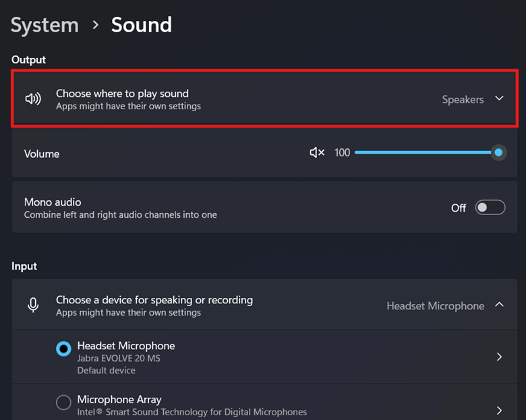Open Microphone Array properties arrow
Screen dimensions: 526x420
pos(499,410)
